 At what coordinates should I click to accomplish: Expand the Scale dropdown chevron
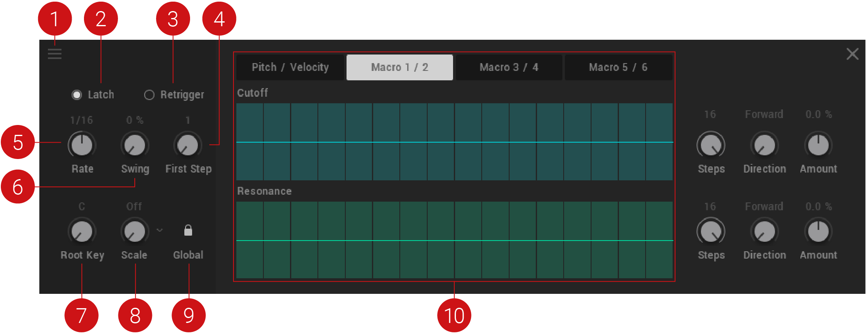160,230
